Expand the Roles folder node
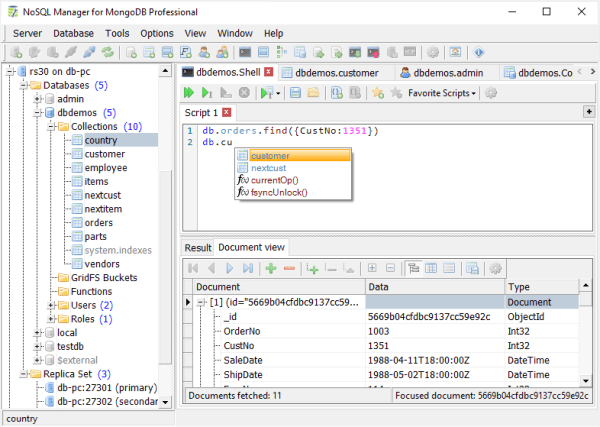Viewport: 600px width, 427px height. pyautogui.click(x=51, y=319)
